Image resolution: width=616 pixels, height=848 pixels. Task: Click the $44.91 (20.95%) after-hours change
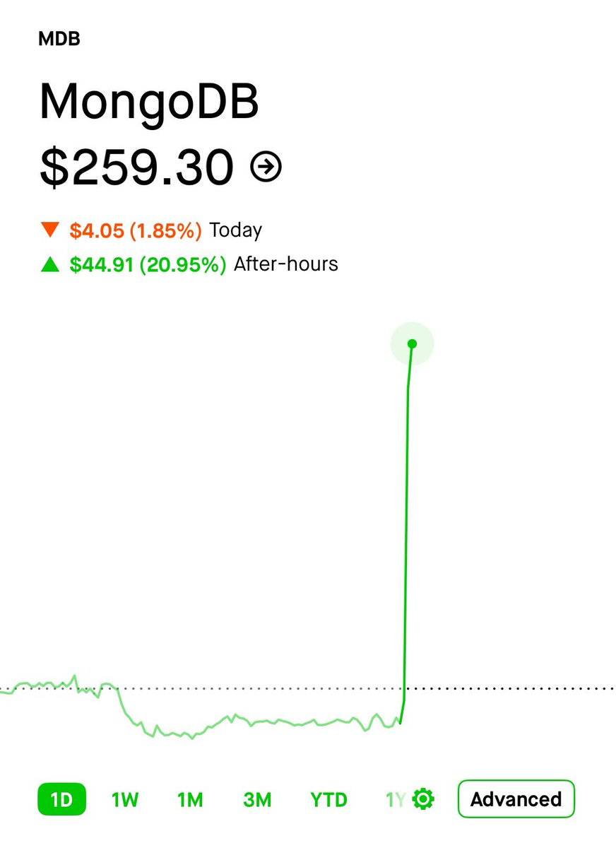point(148,265)
